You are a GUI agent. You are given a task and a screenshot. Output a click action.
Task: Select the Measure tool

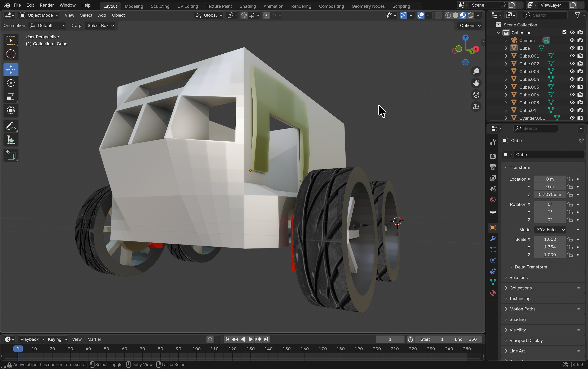coord(11,139)
